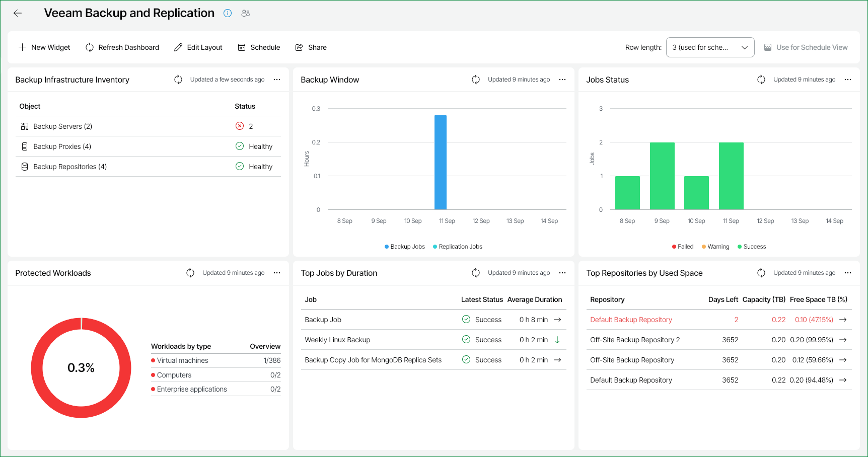Click the New Widget button
This screenshot has height=457, width=868.
[44, 47]
